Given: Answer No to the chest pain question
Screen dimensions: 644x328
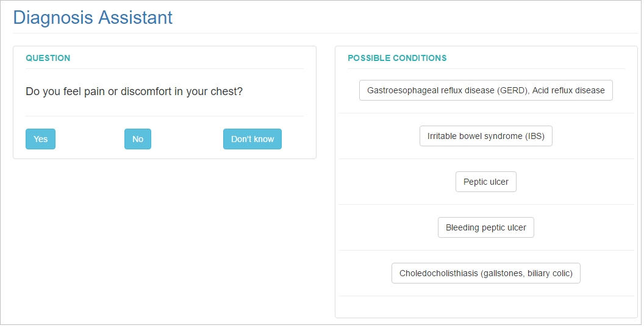Looking at the screenshot, I should [138, 139].
